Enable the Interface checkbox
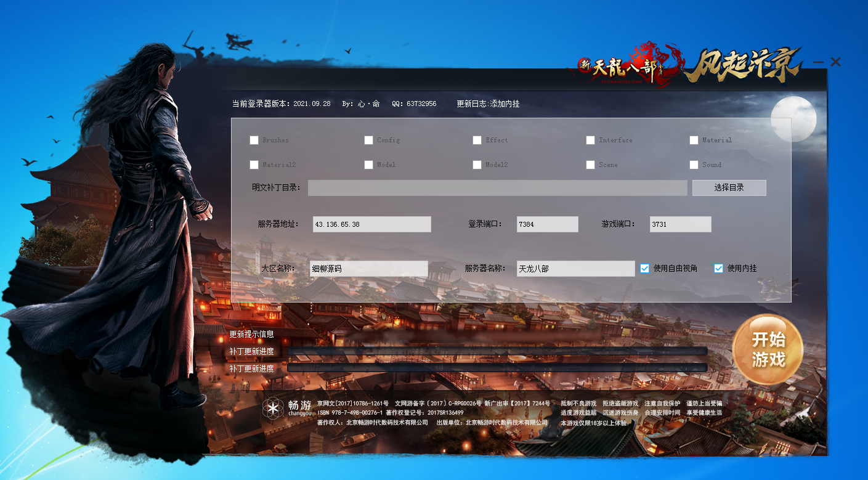 pos(590,140)
